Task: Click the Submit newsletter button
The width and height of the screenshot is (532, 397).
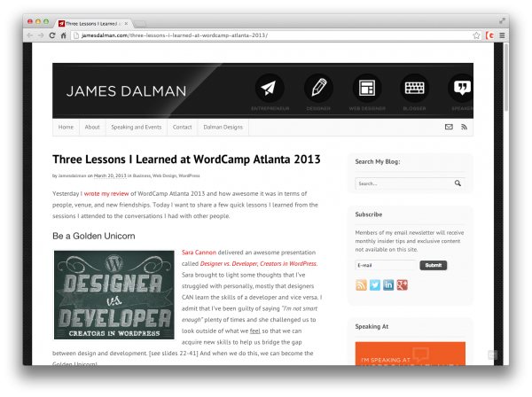Action: [434, 265]
